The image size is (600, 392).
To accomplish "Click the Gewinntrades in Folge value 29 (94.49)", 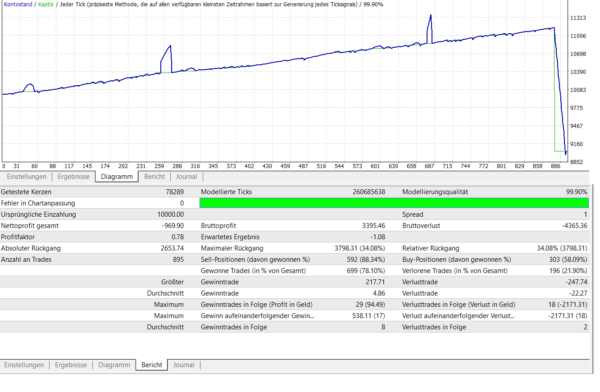I will pyautogui.click(x=370, y=305).
